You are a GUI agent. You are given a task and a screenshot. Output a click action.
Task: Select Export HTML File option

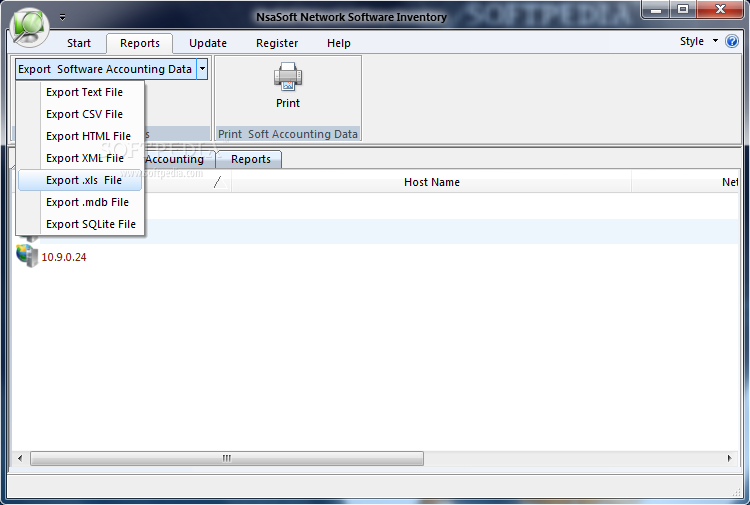pos(80,136)
